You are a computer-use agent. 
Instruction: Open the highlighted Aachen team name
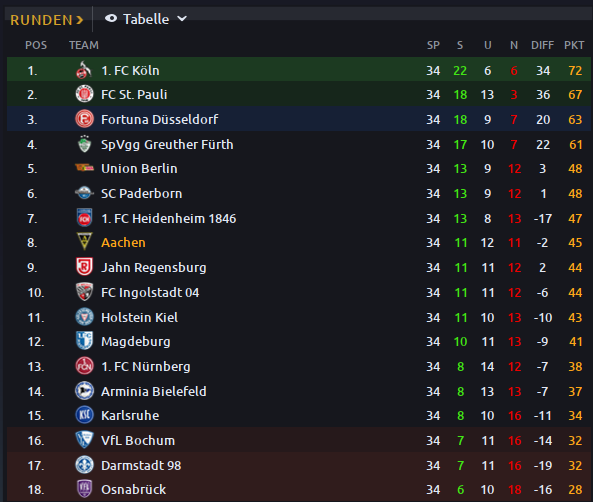(123, 242)
